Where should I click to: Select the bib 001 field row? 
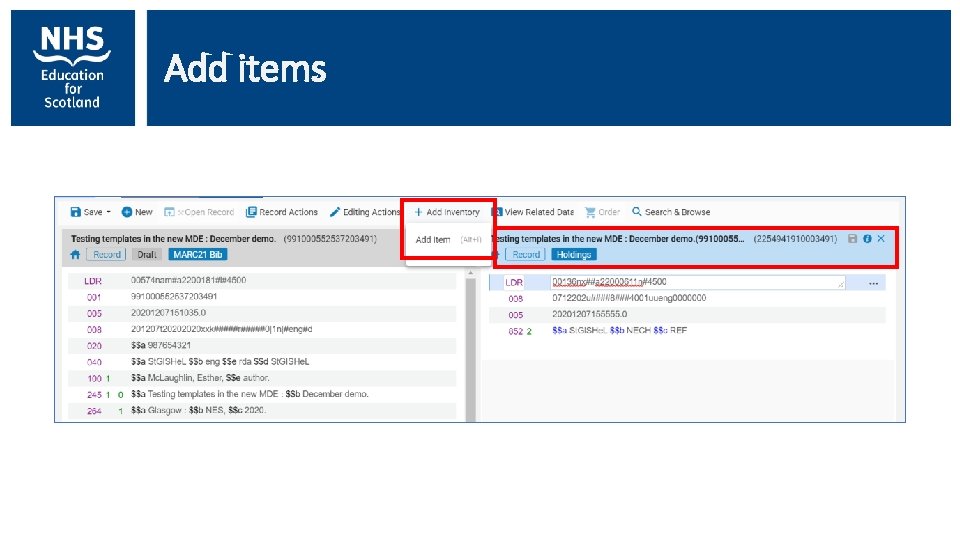[262, 297]
